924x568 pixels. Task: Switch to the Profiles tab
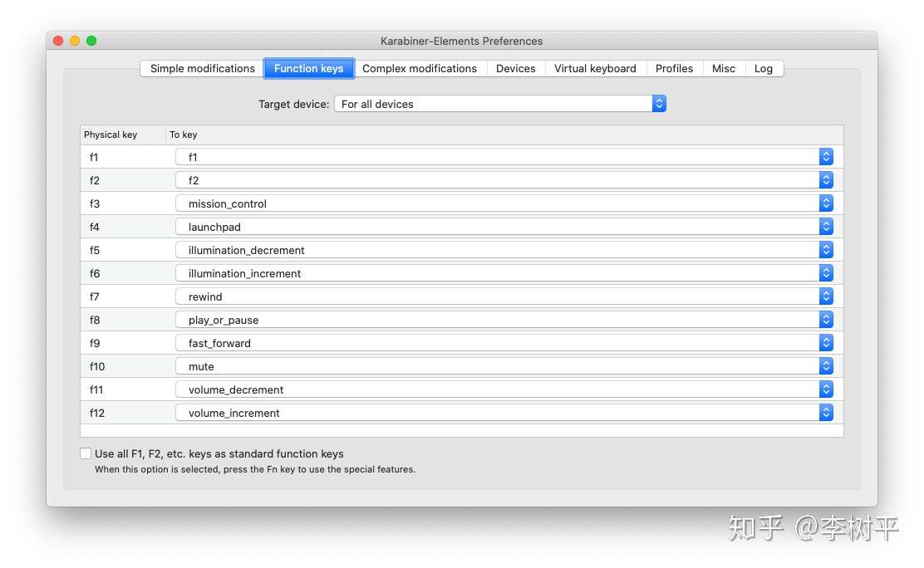pyautogui.click(x=674, y=68)
